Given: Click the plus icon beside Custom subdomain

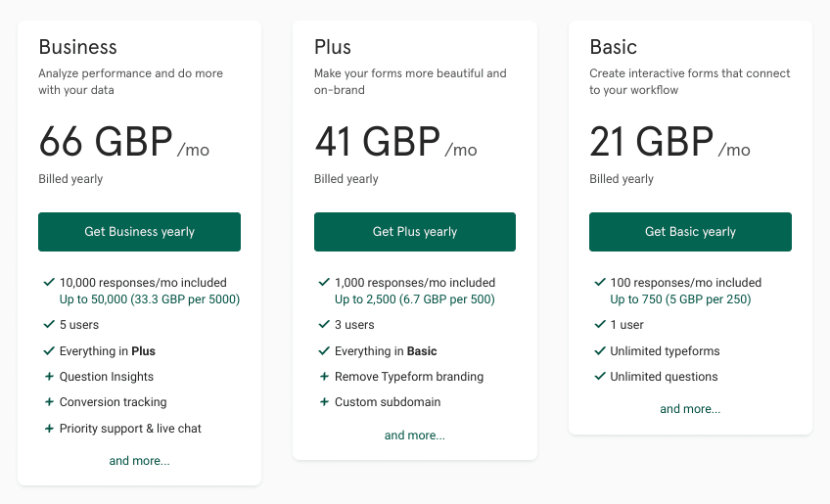Looking at the screenshot, I should click(325, 402).
